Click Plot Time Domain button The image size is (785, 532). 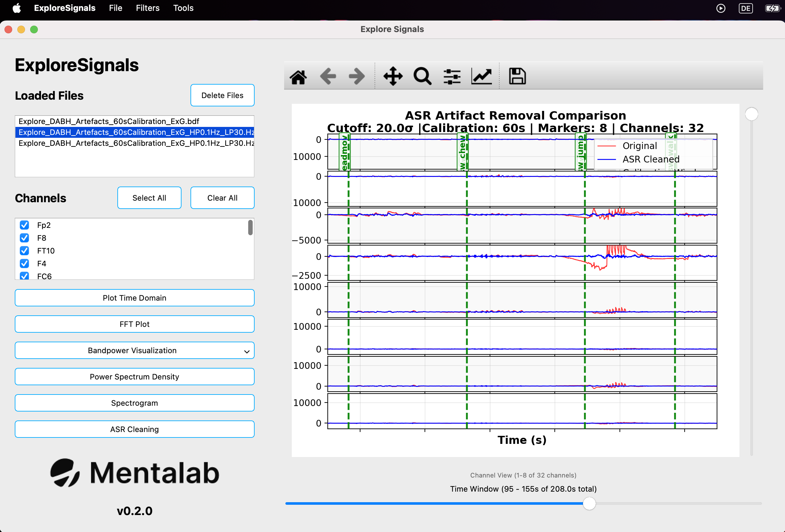point(134,298)
